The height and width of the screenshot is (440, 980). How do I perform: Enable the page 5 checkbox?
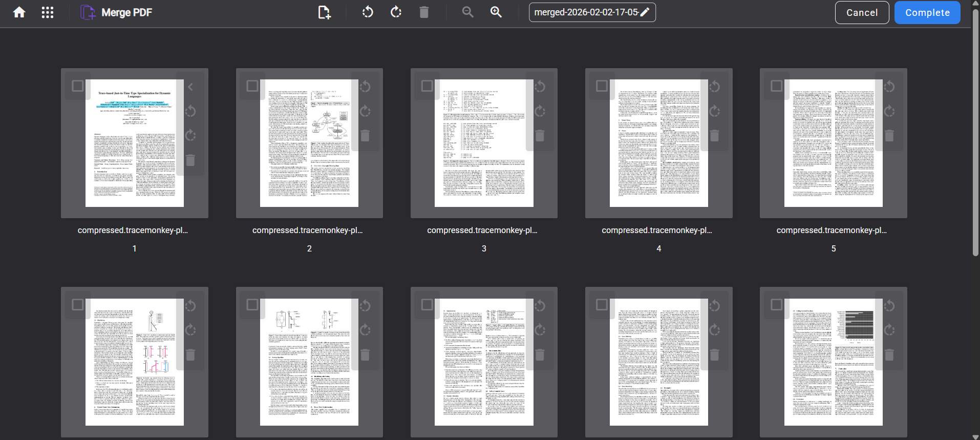coord(777,86)
